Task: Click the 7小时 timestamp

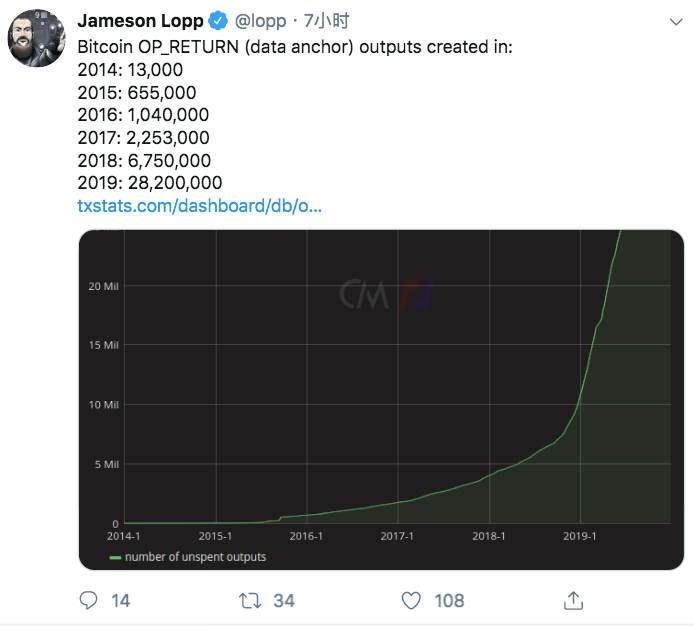Action: (326, 21)
